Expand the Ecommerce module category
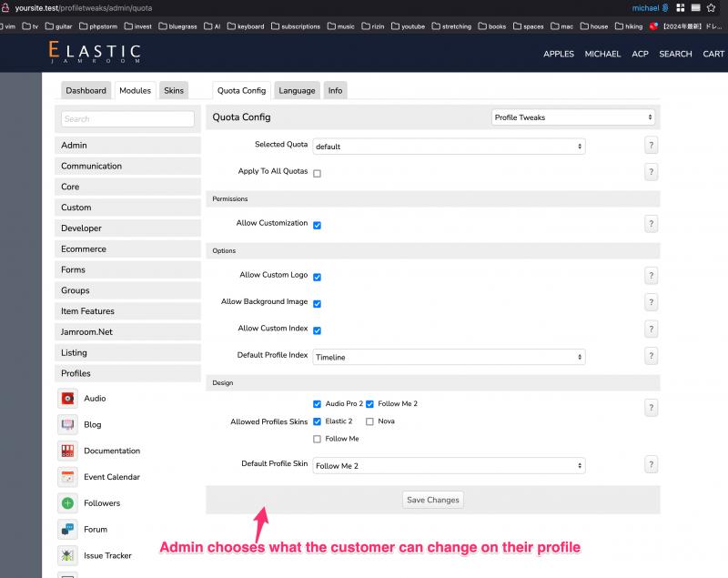The image size is (728, 578). [127, 249]
